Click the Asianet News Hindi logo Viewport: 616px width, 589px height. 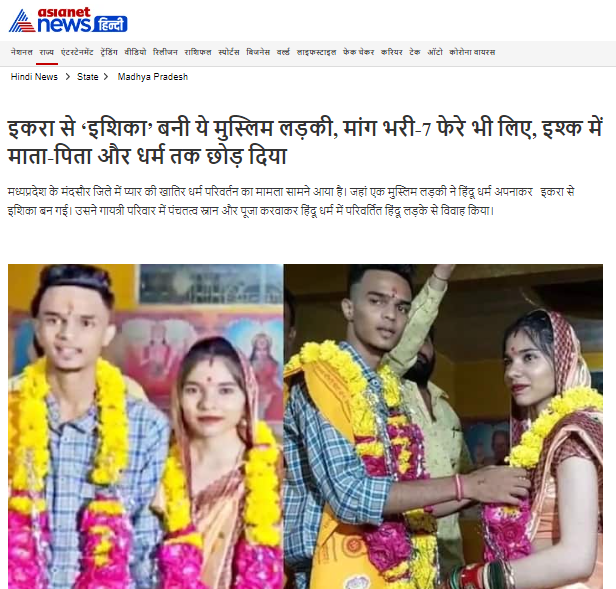[x=68, y=20]
